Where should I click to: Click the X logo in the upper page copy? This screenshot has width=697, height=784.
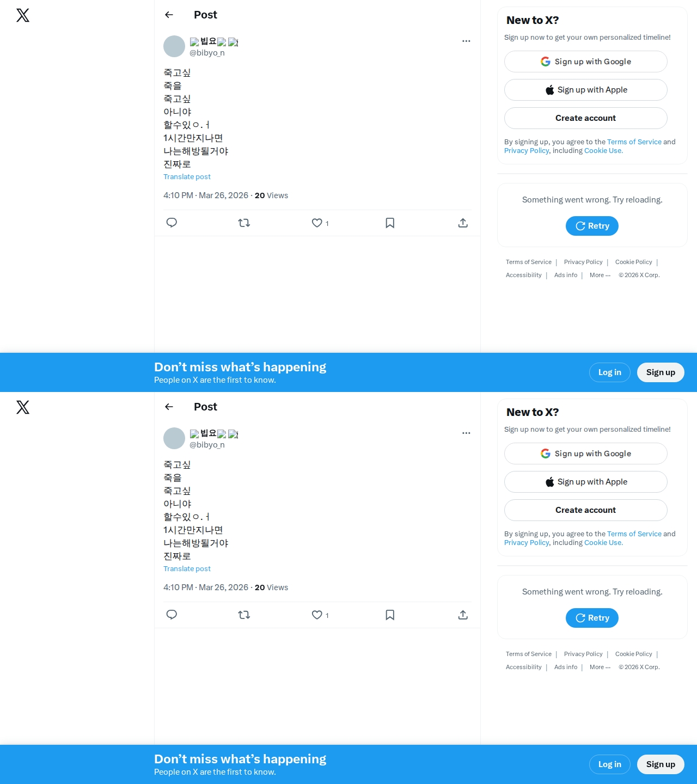click(23, 15)
